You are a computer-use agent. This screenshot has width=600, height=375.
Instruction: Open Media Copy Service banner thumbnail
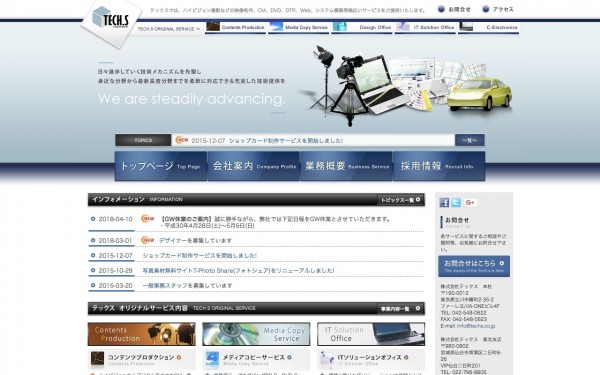coord(256,334)
